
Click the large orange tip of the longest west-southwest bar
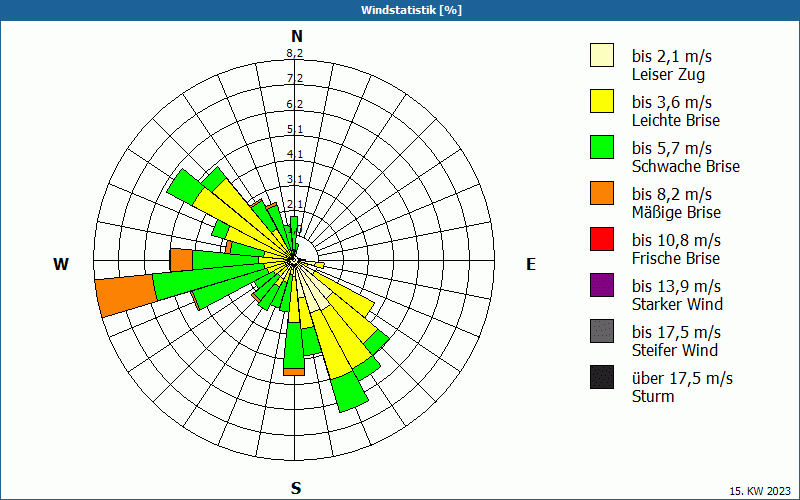click(126, 295)
